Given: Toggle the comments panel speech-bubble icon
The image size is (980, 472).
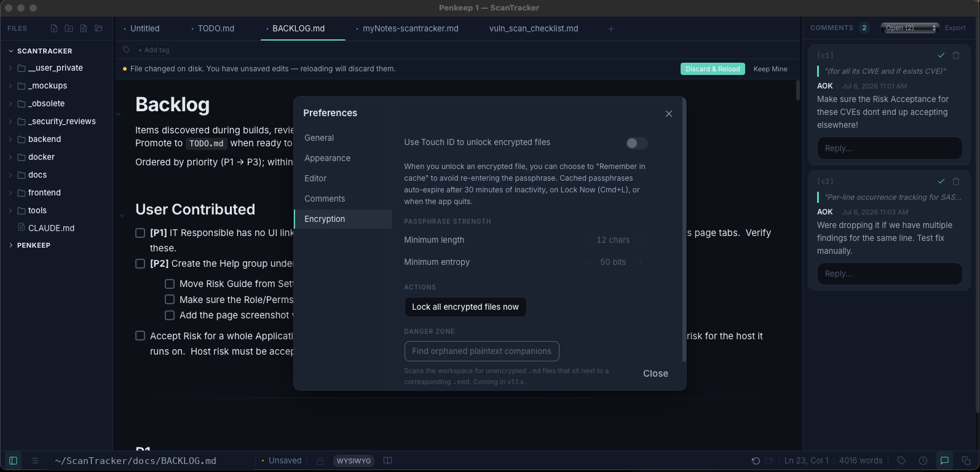Looking at the screenshot, I should [x=944, y=460].
